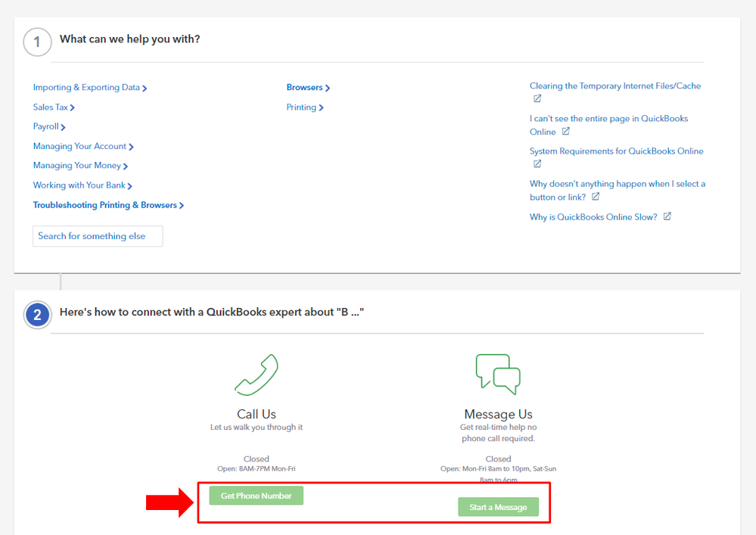Select the Printing subtopic
The height and width of the screenshot is (535, 756).
(x=304, y=107)
